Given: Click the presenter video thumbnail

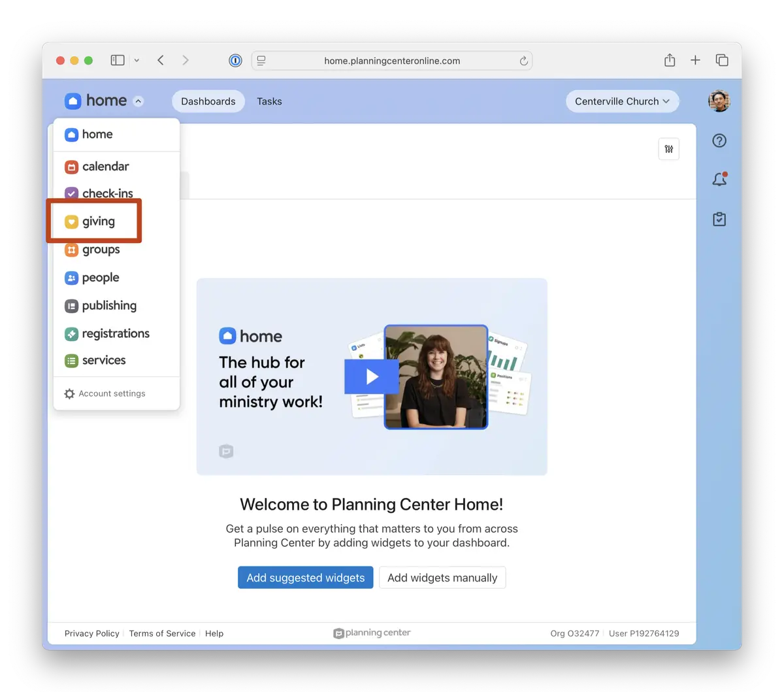Looking at the screenshot, I should (436, 377).
